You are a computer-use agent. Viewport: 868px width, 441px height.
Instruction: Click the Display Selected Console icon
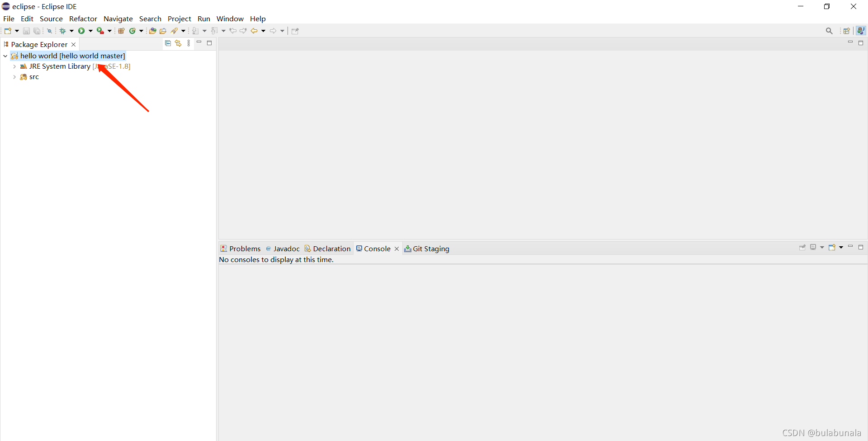(x=813, y=247)
